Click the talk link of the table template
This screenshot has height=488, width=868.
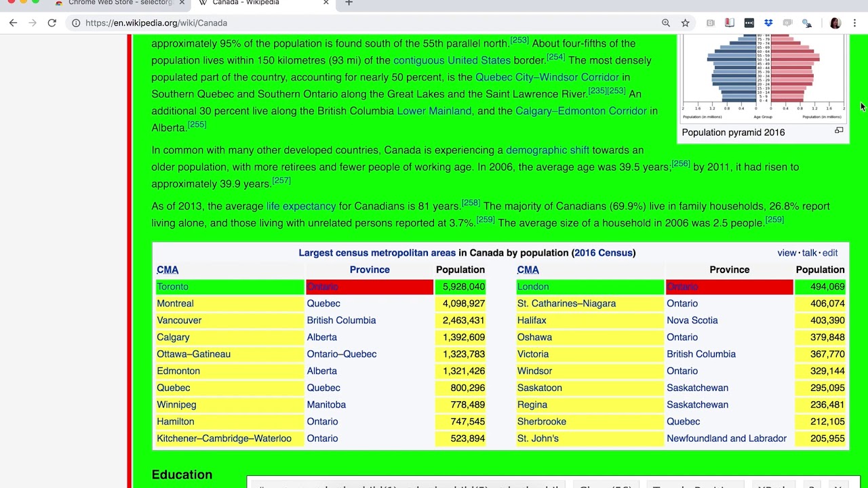pyautogui.click(x=810, y=253)
